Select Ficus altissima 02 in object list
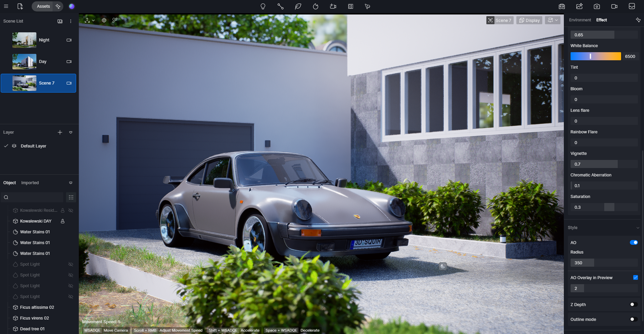Screen dimensions: 644x334 coord(37,307)
